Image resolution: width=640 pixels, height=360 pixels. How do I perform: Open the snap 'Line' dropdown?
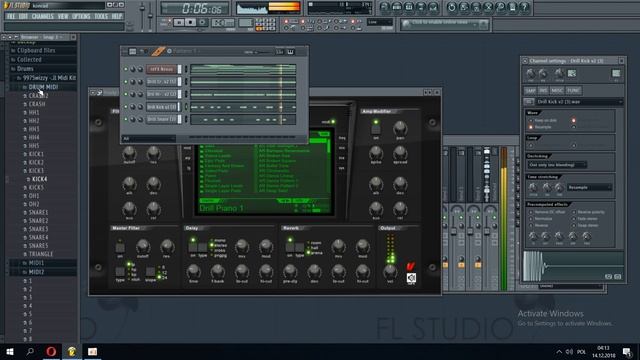pyautogui.click(x=380, y=22)
